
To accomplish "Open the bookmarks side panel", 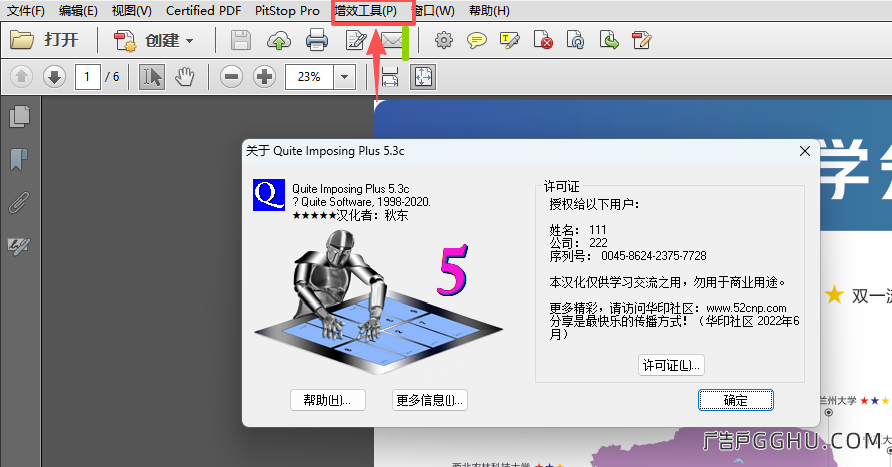I will (x=18, y=159).
